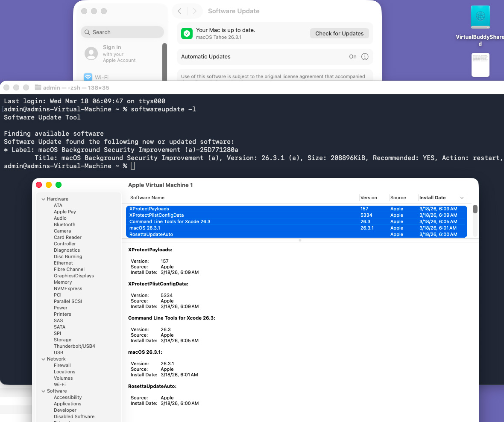Select ATA in Hardware tree
The height and width of the screenshot is (422, 504).
(x=58, y=206)
